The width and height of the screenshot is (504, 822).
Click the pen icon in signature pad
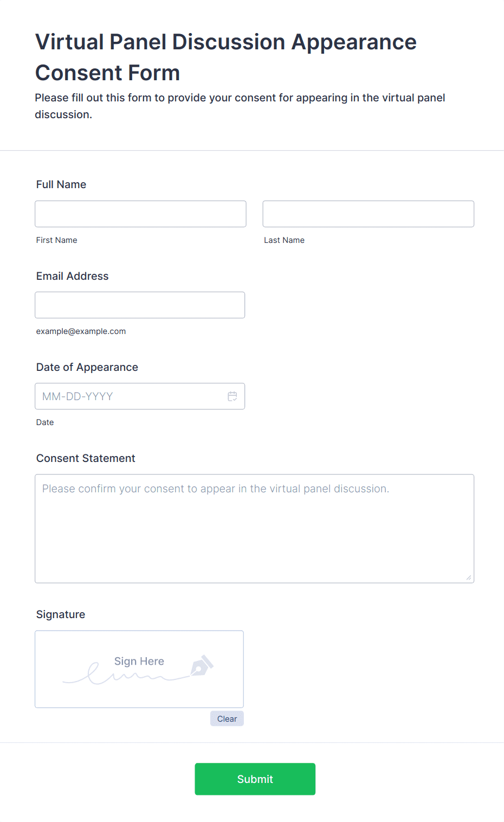pyautogui.click(x=202, y=665)
